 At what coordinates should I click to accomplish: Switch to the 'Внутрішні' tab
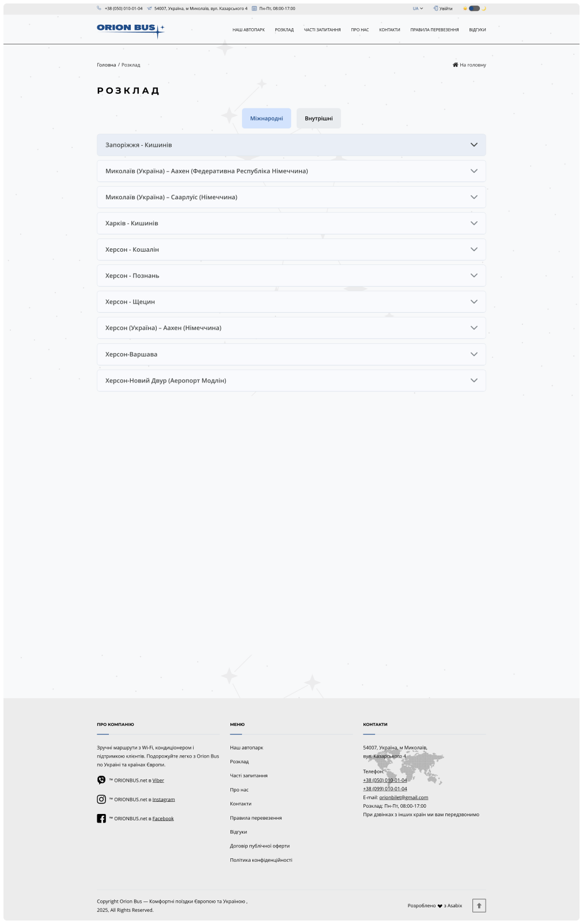(x=319, y=119)
